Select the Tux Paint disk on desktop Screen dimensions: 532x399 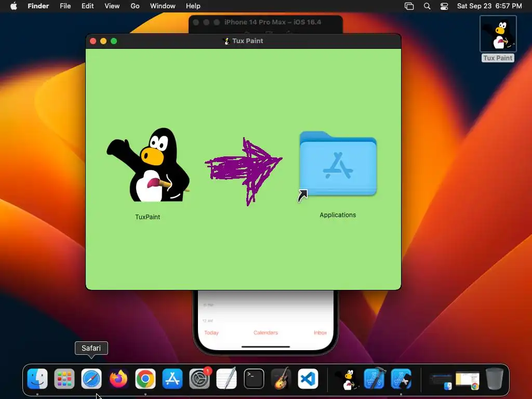(498, 34)
